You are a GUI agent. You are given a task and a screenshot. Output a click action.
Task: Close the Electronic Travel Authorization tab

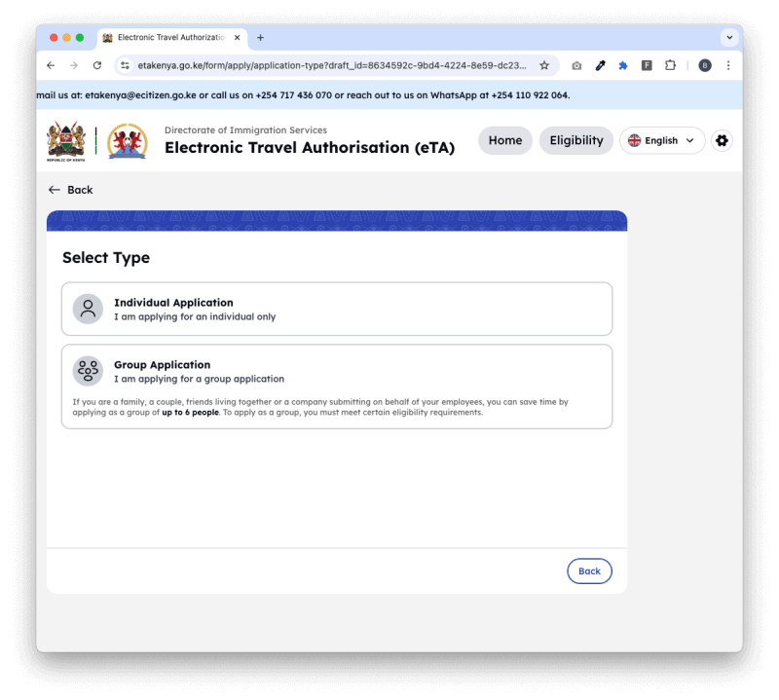pos(237,38)
